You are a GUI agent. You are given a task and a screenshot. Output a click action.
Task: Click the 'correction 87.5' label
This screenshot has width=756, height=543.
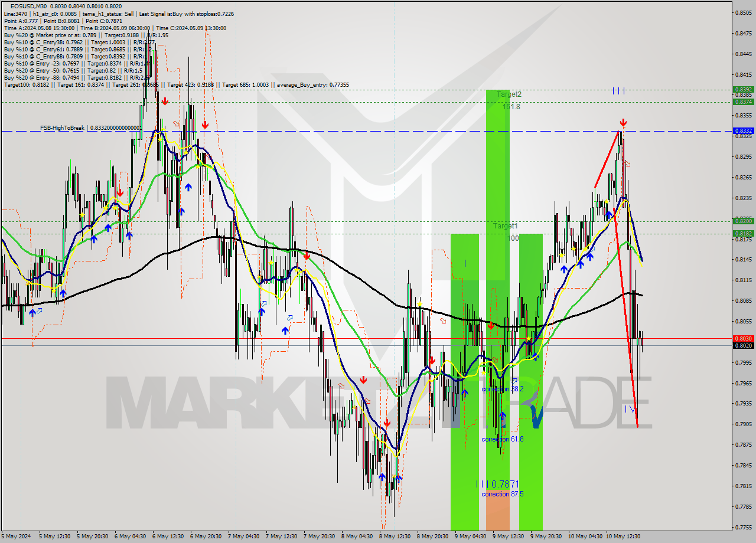tap(503, 494)
